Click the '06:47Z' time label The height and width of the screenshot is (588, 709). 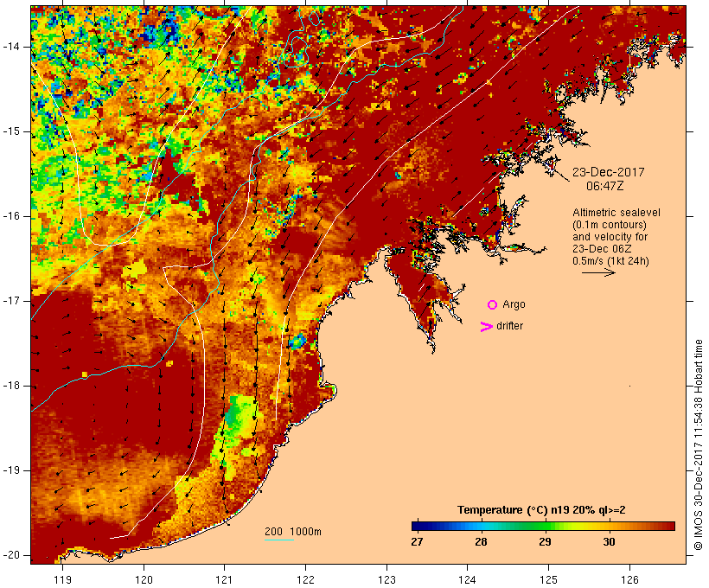coord(605,186)
